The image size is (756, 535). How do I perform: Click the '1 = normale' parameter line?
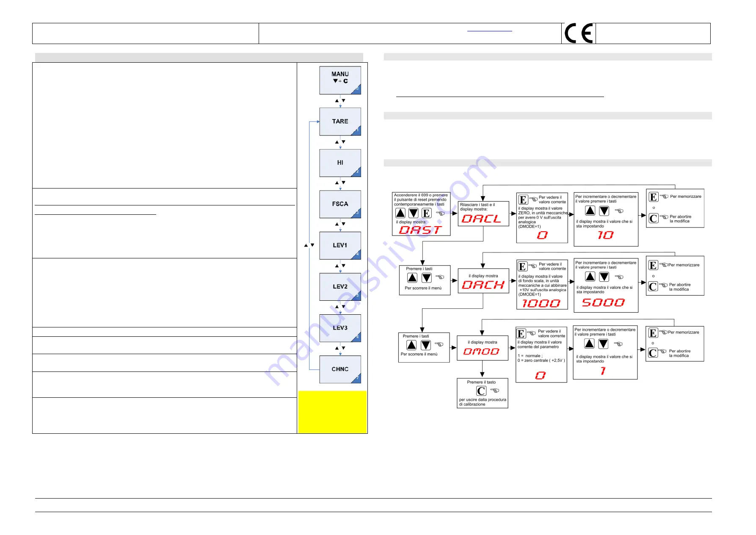pyautogui.click(x=530, y=356)
